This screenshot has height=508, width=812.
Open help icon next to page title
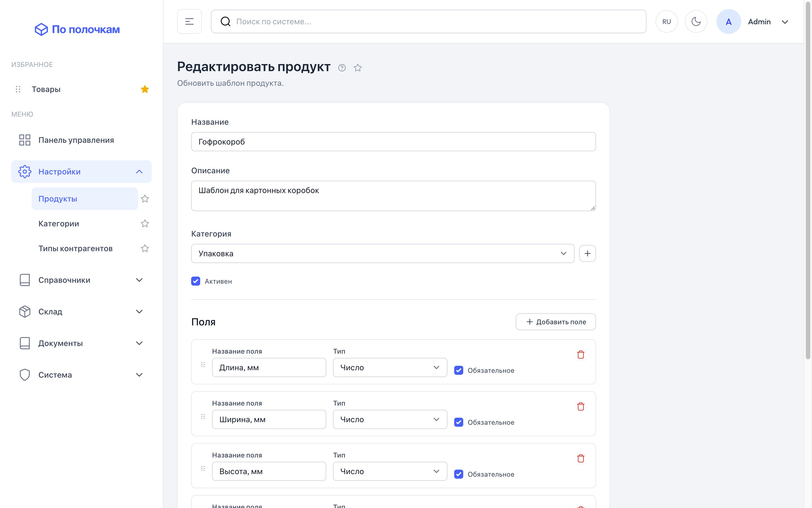pyautogui.click(x=342, y=68)
